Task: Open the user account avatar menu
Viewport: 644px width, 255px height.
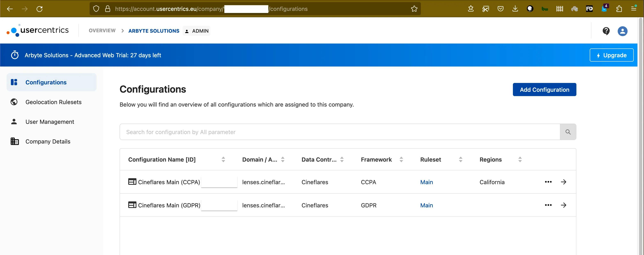Action: (622, 31)
